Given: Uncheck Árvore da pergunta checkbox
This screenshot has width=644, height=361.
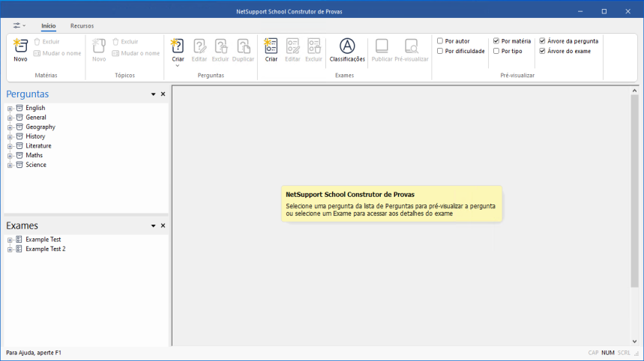Looking at the screenshot, I should click(x=542, y=41).
